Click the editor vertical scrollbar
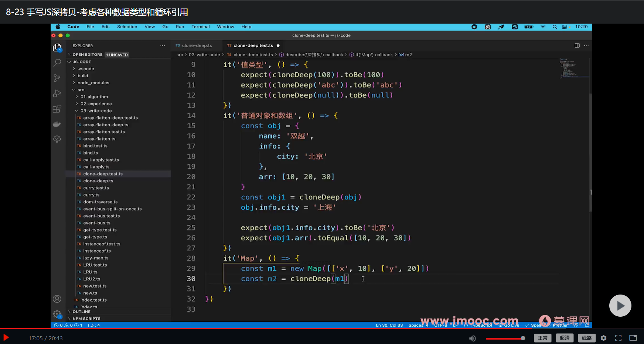This screenshot has height=344, width=644. tap(590, 152)
